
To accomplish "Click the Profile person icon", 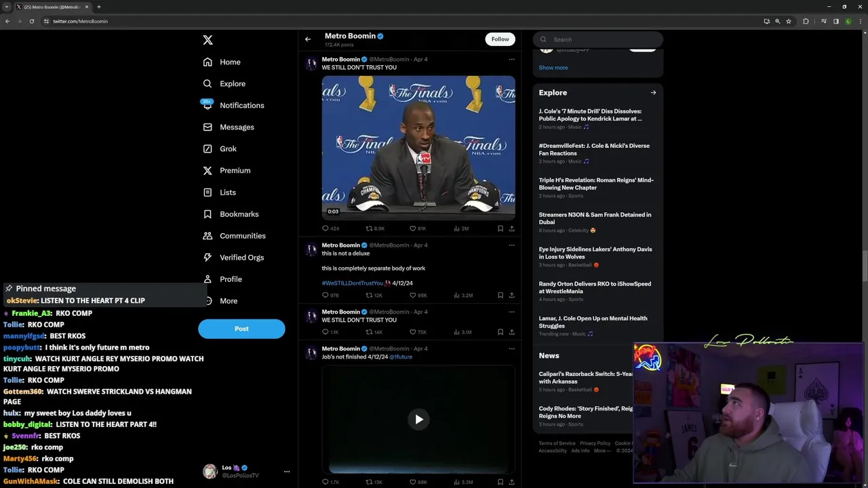I will 208,279.
